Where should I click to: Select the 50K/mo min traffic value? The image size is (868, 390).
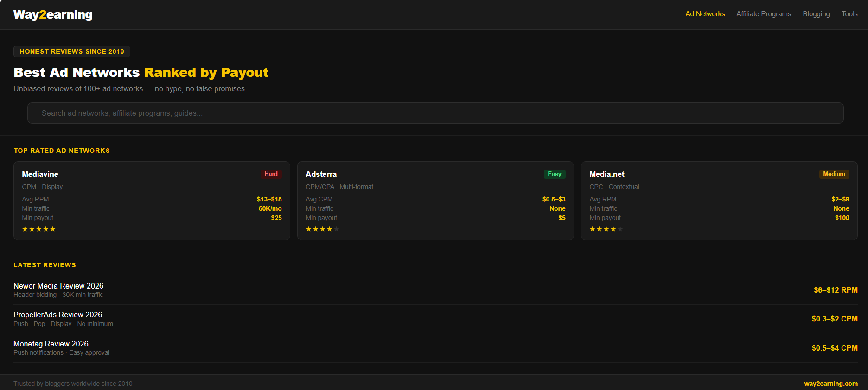(x=270, y=208)
